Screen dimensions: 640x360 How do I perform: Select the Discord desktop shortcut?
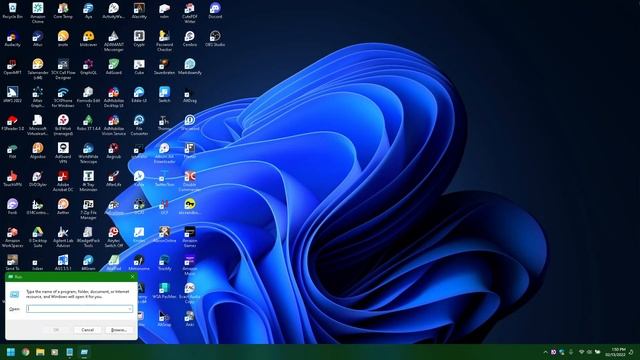pyautogui.click(x=215, y=11)
